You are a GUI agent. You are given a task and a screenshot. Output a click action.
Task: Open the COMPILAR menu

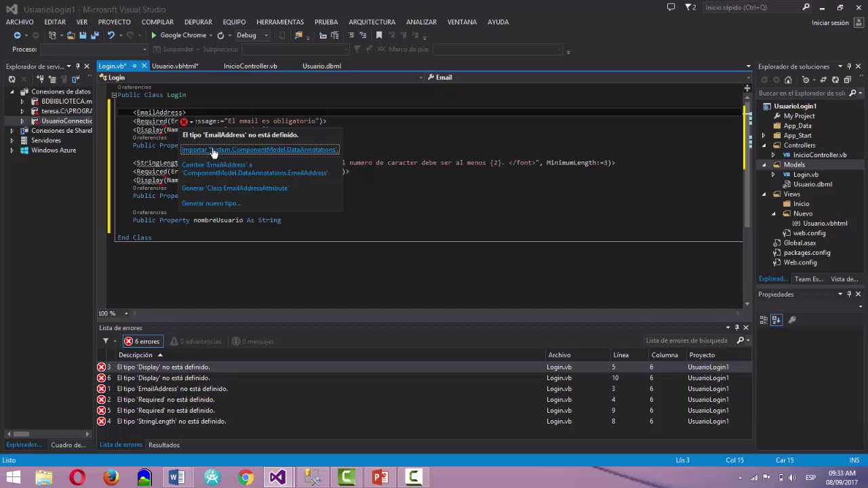point(157,22)
